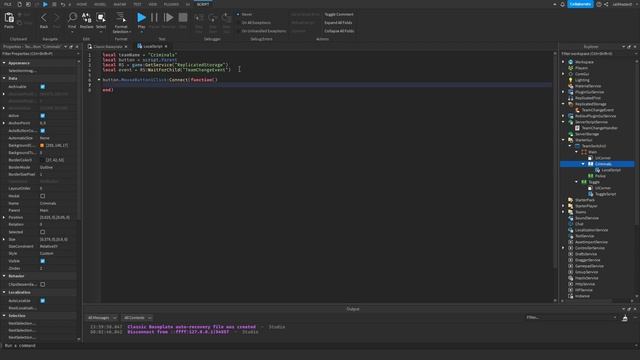Click the Step Over debugger icon
Viewport: 640px width, 360px height.
pos(213,18)
